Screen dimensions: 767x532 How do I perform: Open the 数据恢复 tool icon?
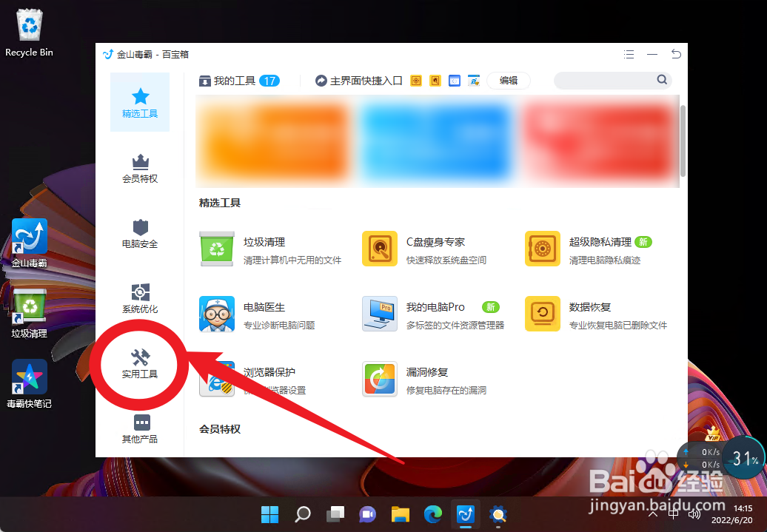tap(543, 314)
